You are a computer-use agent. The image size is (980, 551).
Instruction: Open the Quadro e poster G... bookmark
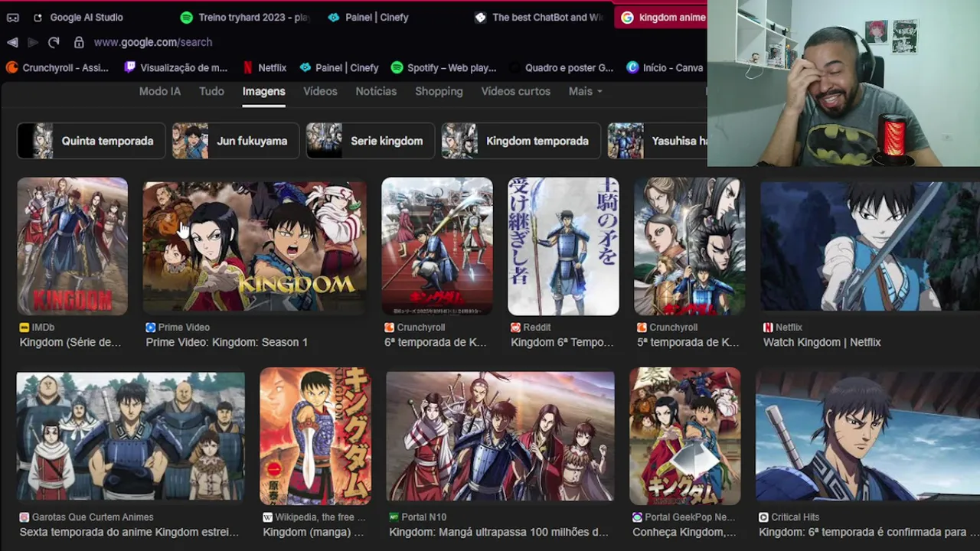[x=561, y=67]
